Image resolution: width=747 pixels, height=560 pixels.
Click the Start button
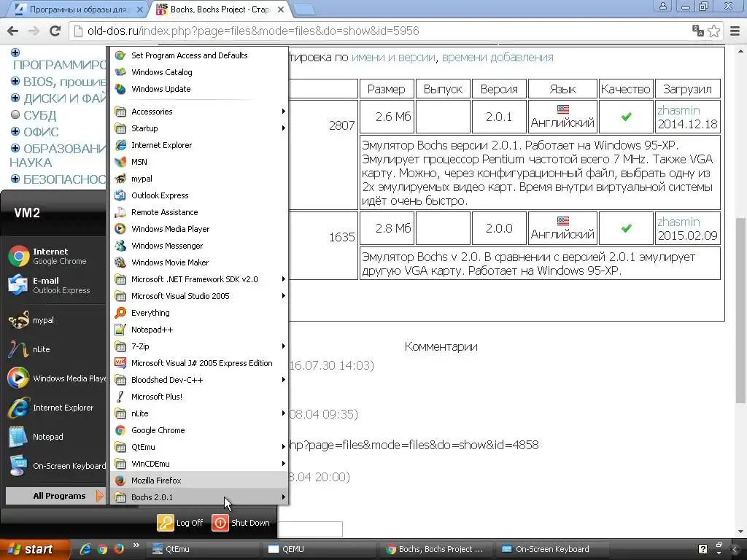pyautogui.click(x=34, y=549)
